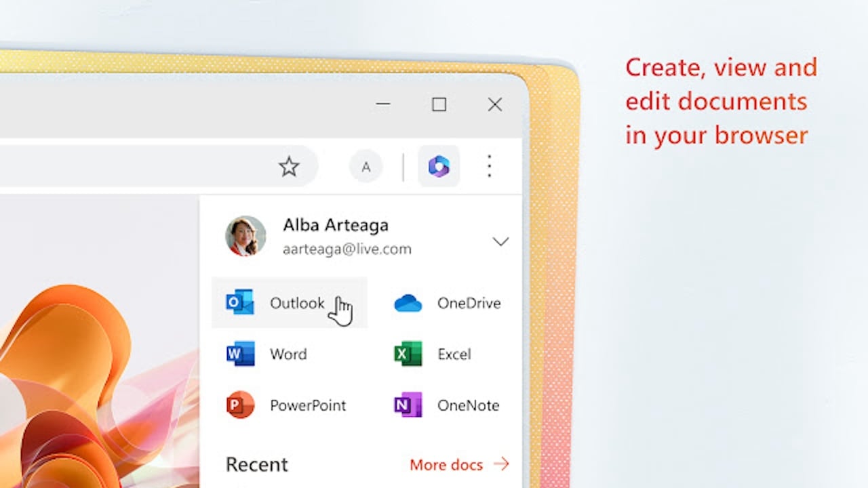Select the Recent section heading
Screen dimensions: 868x488
coord(256,464)
